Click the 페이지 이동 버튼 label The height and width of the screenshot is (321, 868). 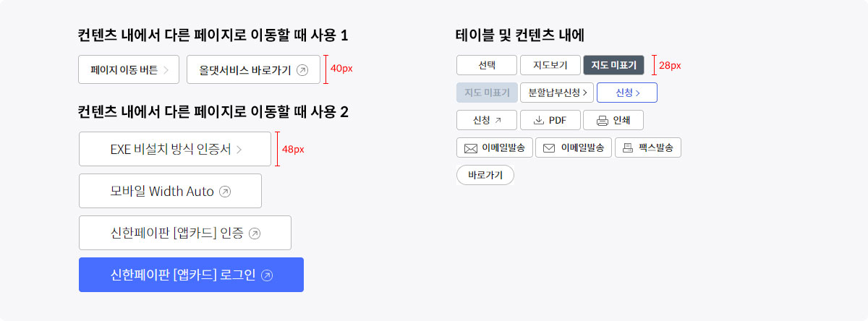pos(124,70)
